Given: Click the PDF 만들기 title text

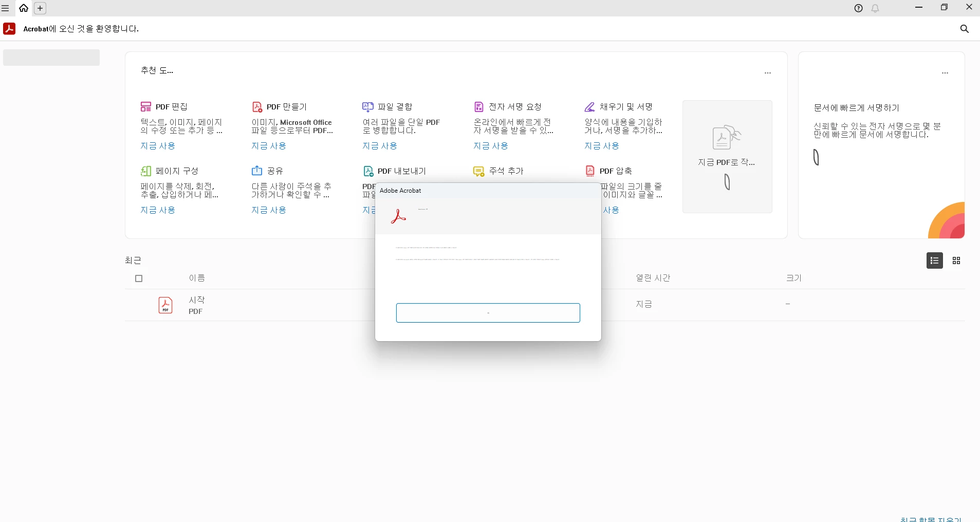Looking at the screenshot, I should pyautogui.click(x=287, y=107).
